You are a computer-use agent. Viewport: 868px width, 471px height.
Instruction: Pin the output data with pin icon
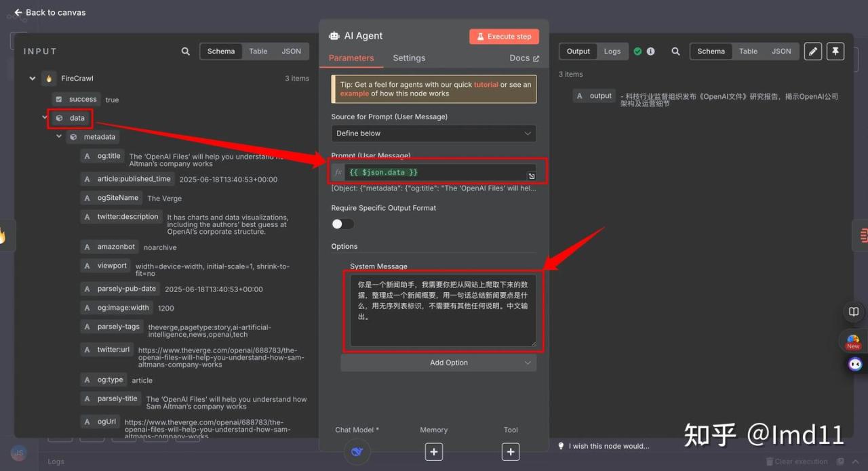click(835, 52)
